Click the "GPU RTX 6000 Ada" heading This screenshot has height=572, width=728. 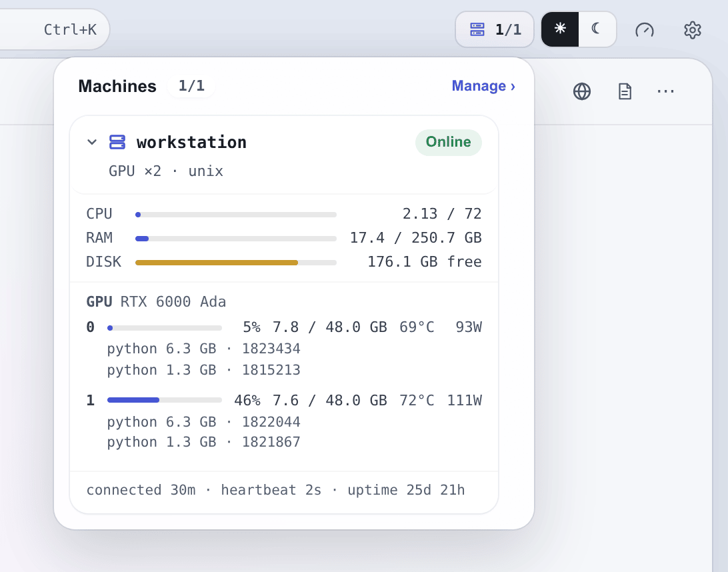[156, 302]
